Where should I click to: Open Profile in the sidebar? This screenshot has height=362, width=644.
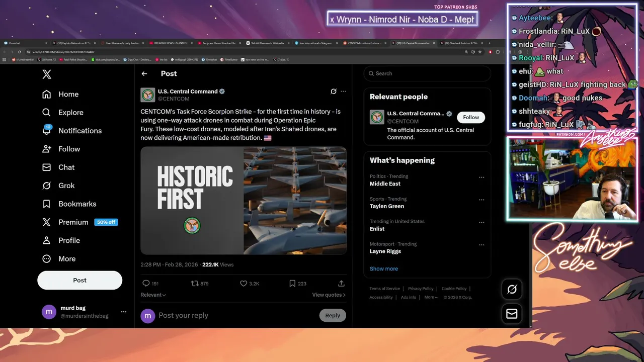click(x=61, y=240)
